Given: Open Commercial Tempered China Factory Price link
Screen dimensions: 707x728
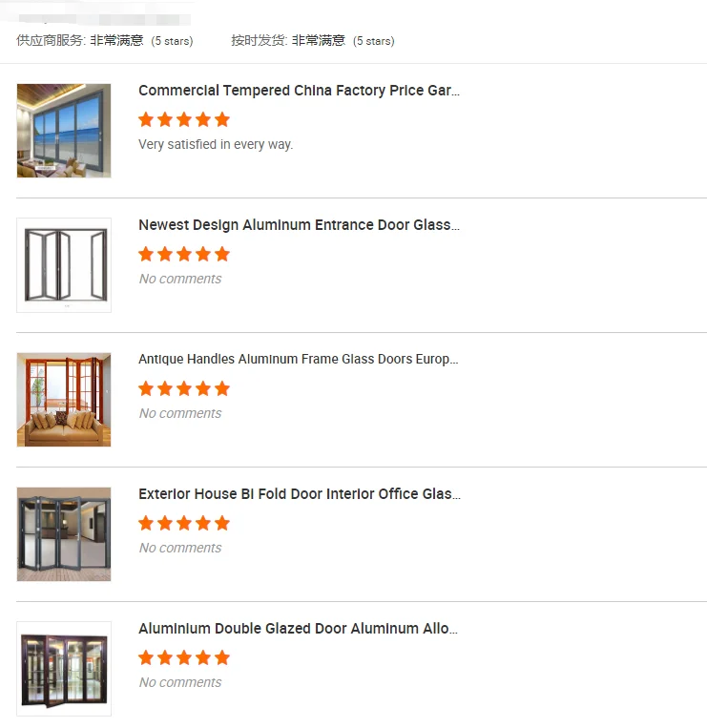Looking at the screenshot, I should (299, 91).
